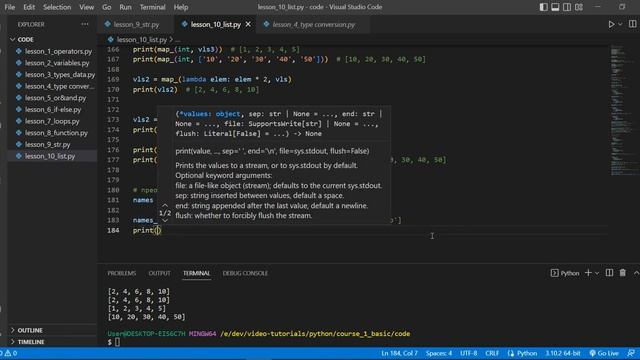The image size is (640, 360).
Task: Click Python terminal profile label
Action: (x=565, y=273)
